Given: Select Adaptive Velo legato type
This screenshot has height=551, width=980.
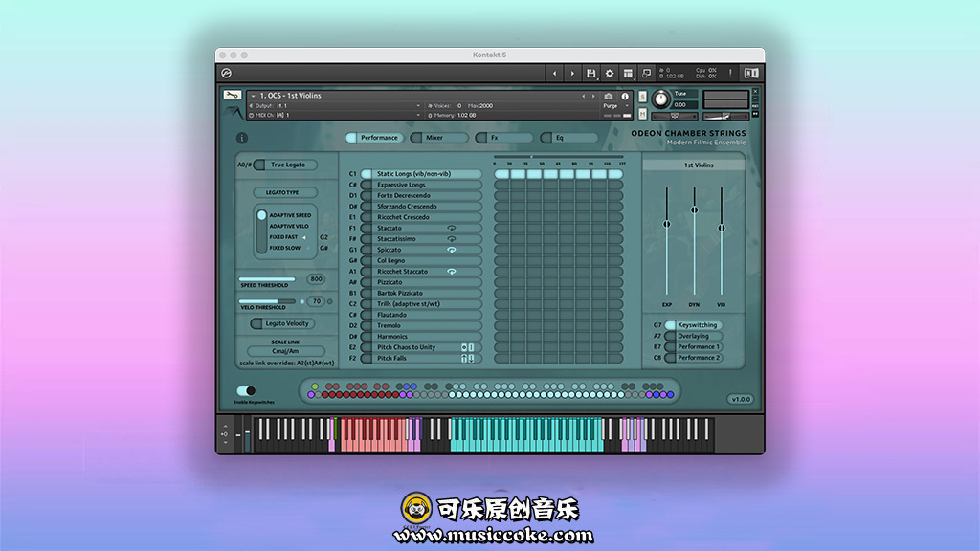Looking at the screenshot, I should click(289, 226).
